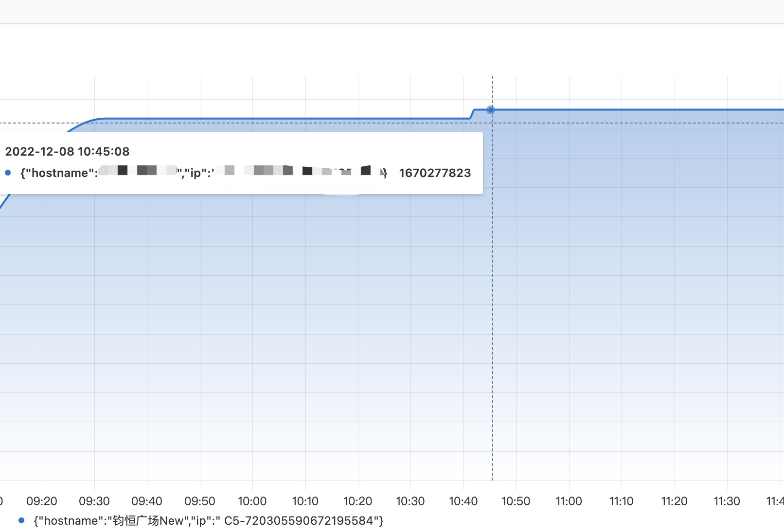Click the vertical dashed crosshair line
784x532 pixels.
[x=493, y=292]
